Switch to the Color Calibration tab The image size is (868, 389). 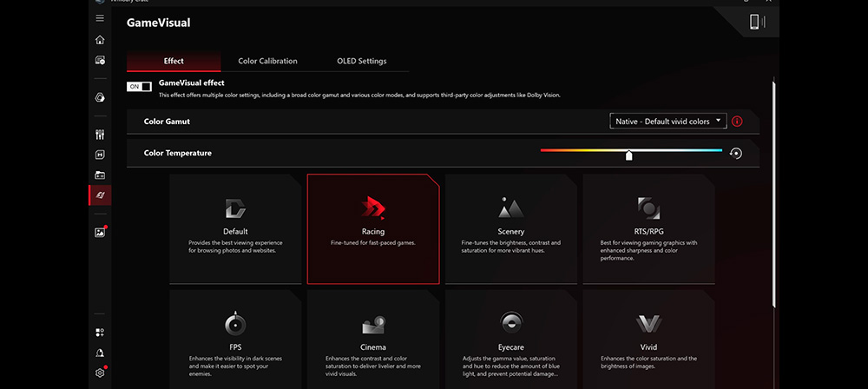268,61
